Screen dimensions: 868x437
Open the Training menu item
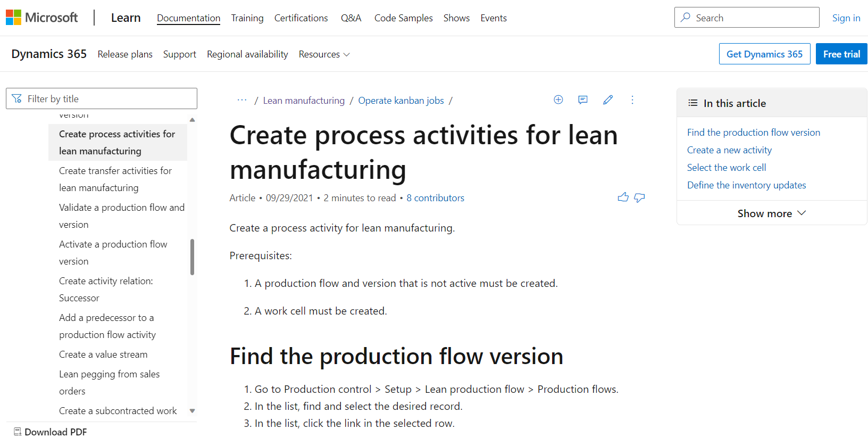[x=247, y=18]
